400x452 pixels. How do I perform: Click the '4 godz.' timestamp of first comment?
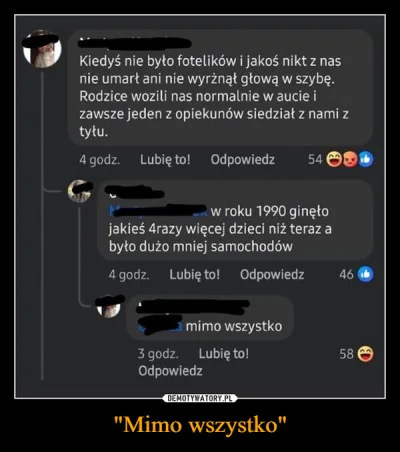point(100,160)
